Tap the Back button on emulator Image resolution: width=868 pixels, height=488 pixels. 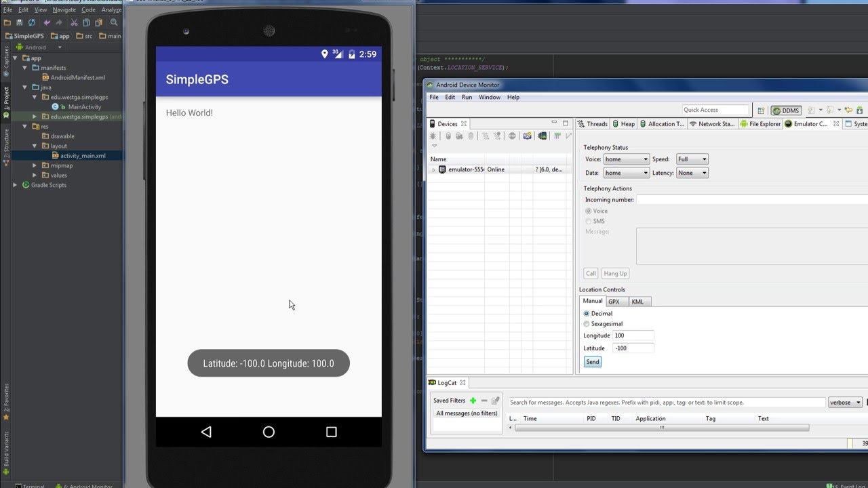tap(206, 432)
